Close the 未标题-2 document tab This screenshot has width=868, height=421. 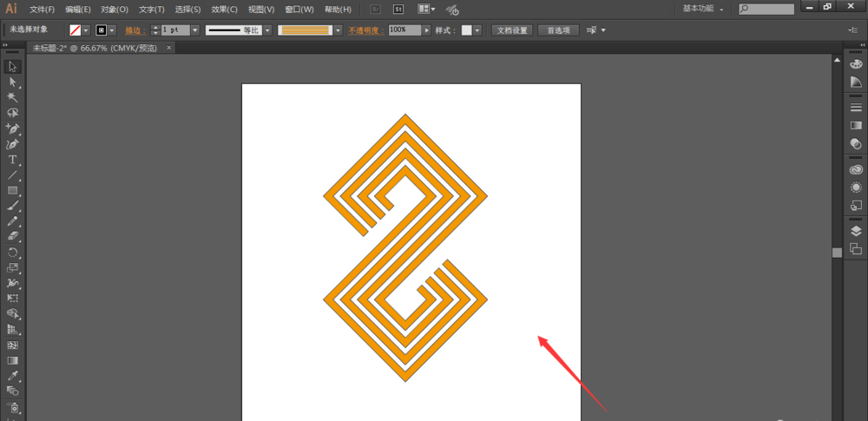click(169, 48)
